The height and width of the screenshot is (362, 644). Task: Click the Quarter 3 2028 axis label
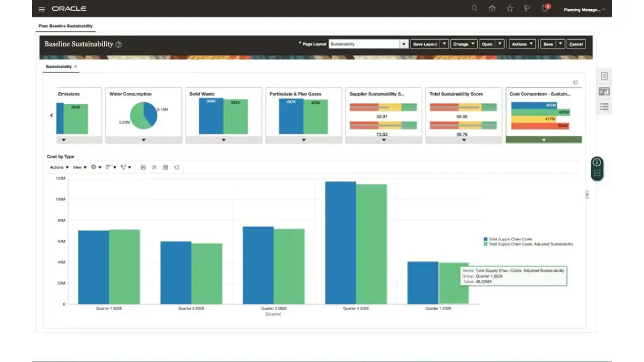coord(274,309)
